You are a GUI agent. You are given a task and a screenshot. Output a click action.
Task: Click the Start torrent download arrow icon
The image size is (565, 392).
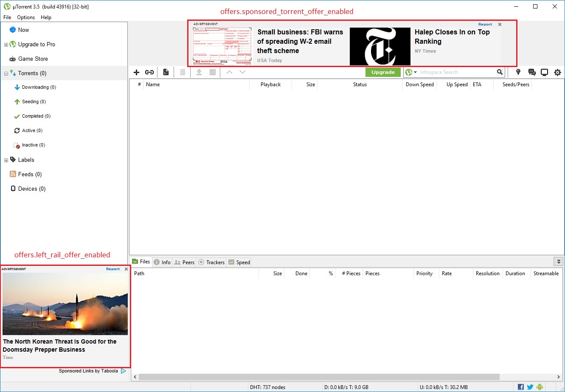point(199,73)
